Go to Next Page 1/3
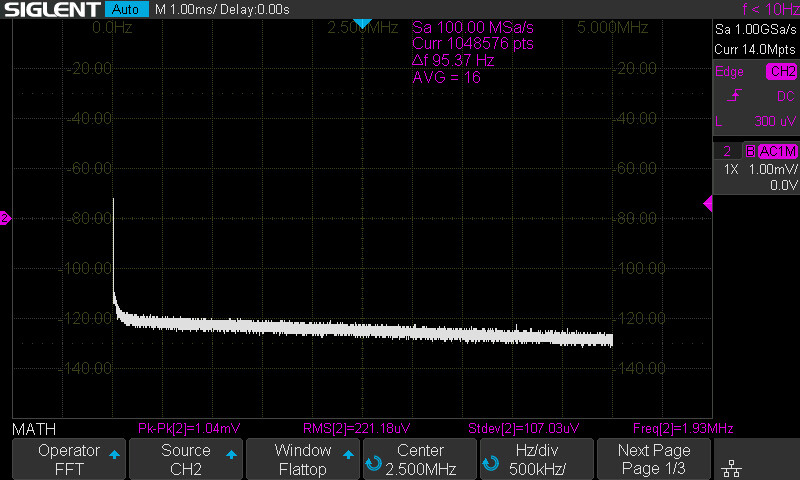This screenshot has width=800, height=480. [x=654, y=459]
